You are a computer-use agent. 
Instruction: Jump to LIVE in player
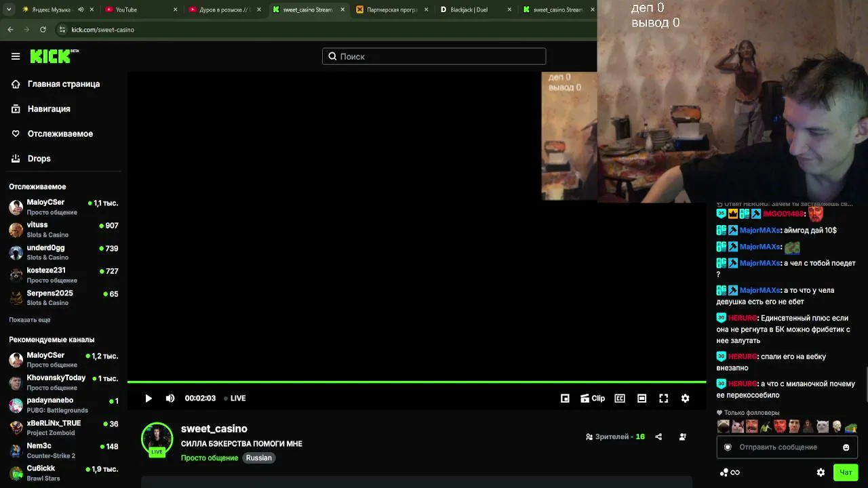click(235, 399)
